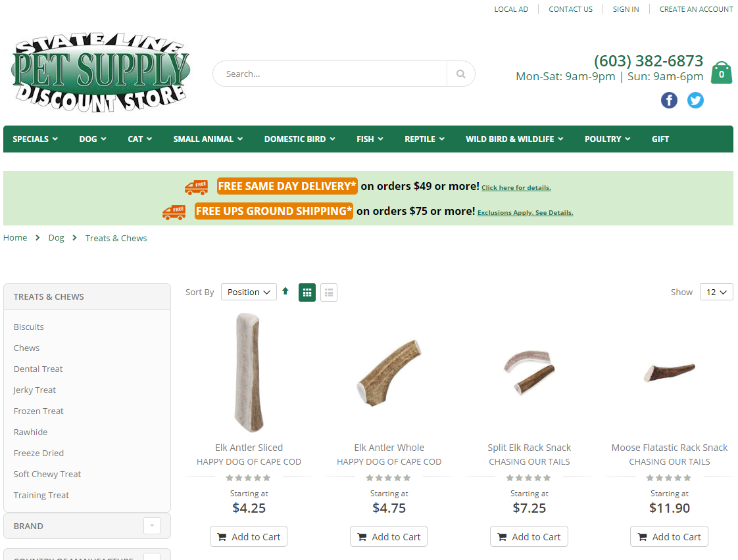
Task: Expand the Brand filter section
Action: [152, 526]
